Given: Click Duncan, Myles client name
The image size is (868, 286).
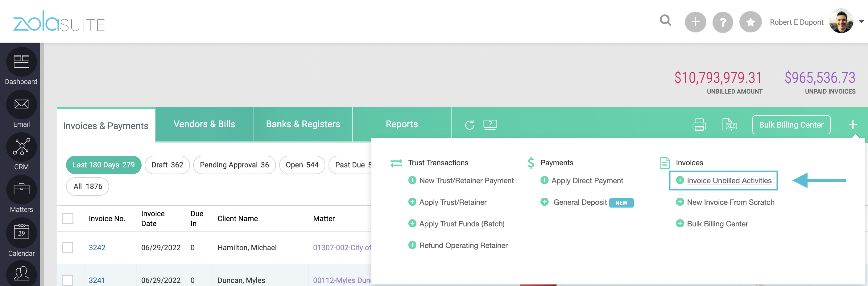Looking at the screenshot, I should 241,280.
